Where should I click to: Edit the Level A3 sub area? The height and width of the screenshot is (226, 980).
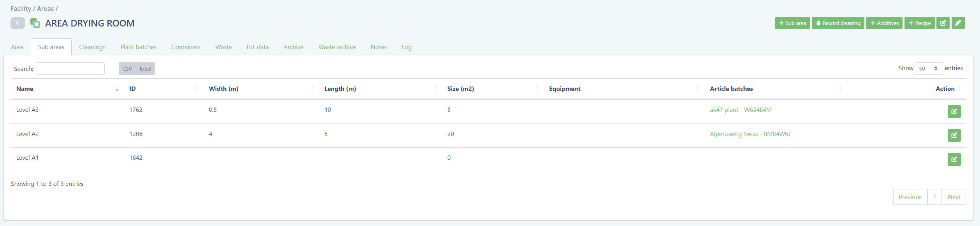point(954,111)
